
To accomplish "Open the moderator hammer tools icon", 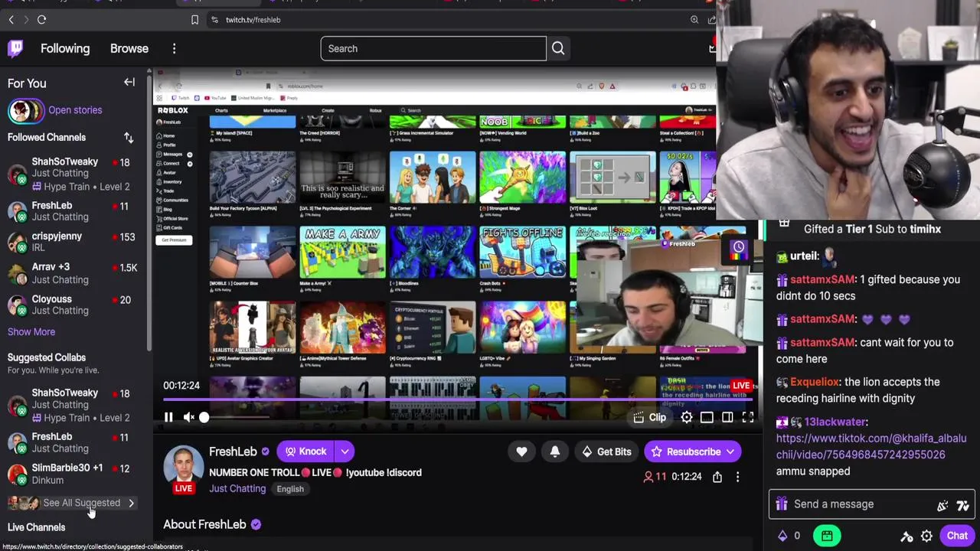I will pyautogui.click(x=906, y=536).
